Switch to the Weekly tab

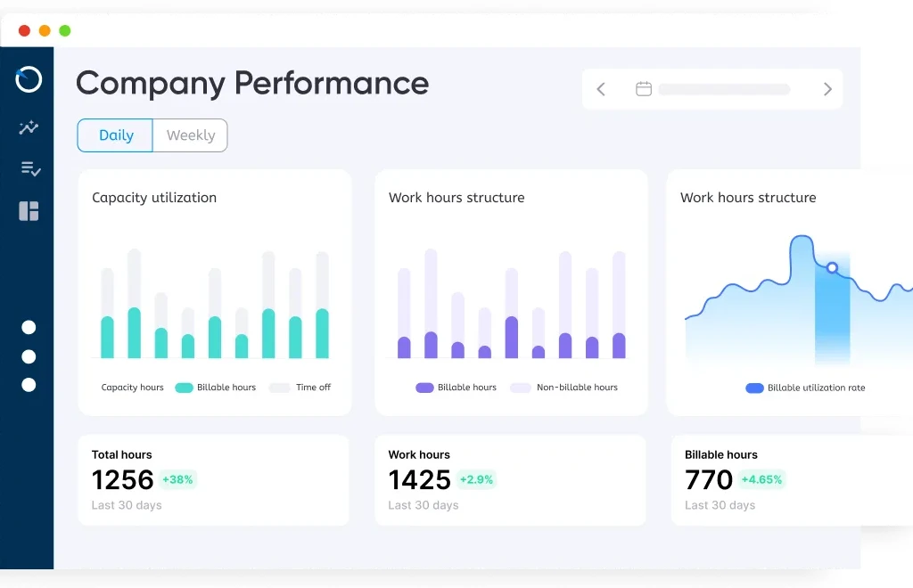(191, 135)
